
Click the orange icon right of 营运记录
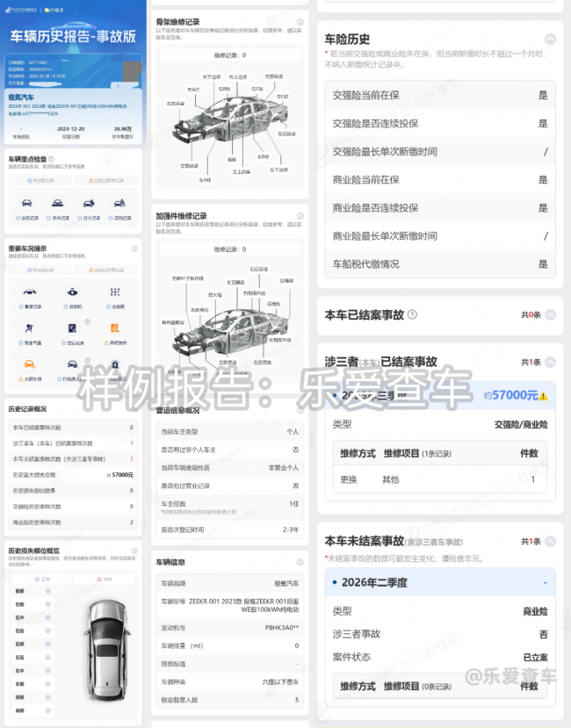115,328
